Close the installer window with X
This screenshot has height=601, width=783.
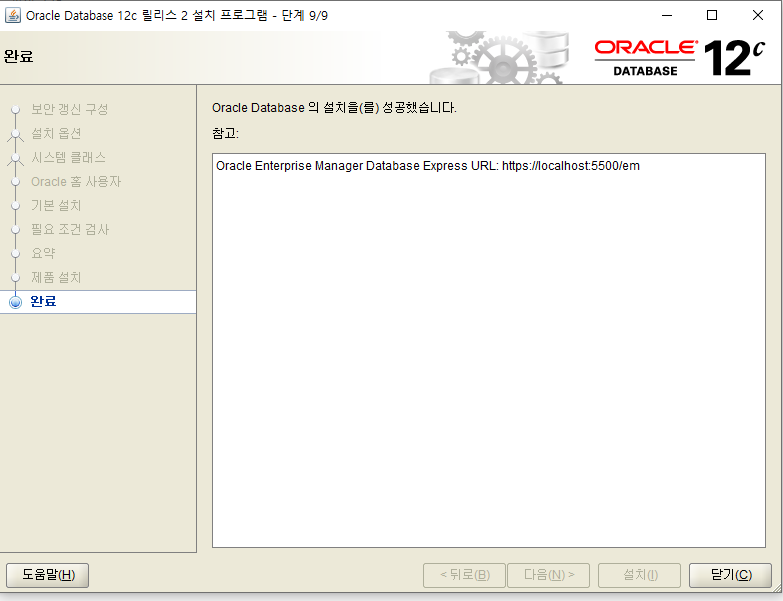click(758, 15)
